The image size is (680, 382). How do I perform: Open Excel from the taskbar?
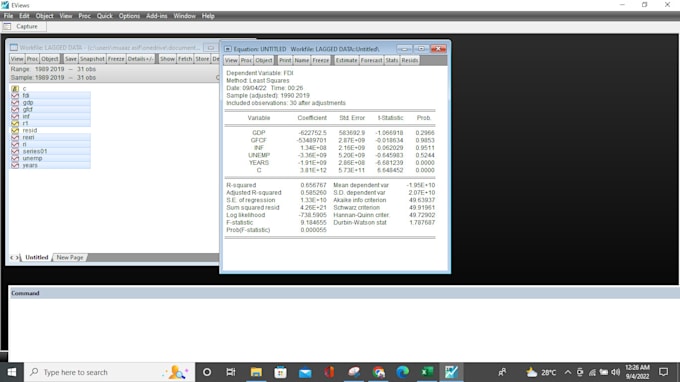coord(427,372)
